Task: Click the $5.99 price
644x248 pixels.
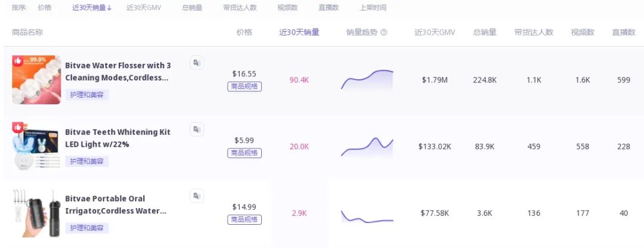Action: coord(244,141)
